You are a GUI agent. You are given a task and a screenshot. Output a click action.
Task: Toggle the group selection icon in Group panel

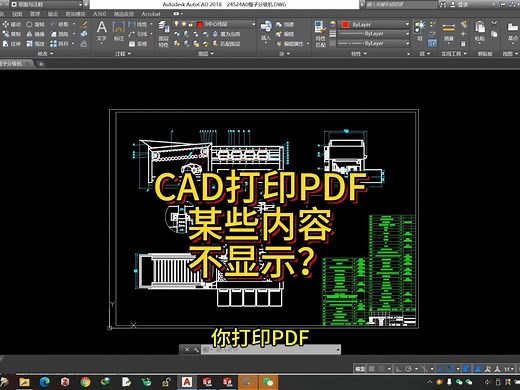click(x=432, y=43)
